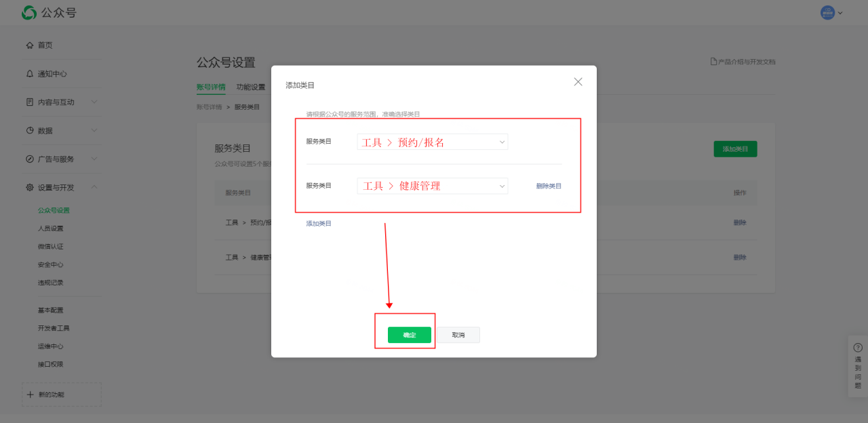Click the 数据 chart icon
The width and height of the screenshot is (868, 423).
click(30, 130)
